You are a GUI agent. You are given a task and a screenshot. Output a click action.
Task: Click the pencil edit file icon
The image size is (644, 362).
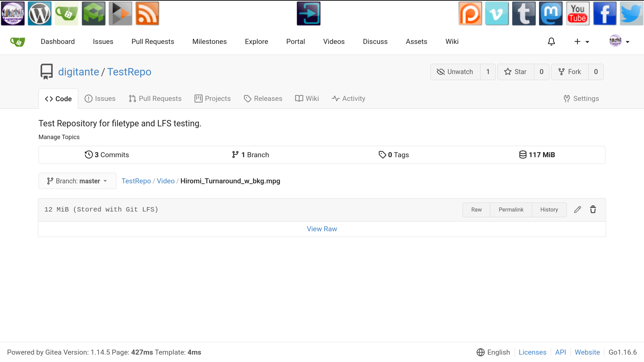point(577,209)
